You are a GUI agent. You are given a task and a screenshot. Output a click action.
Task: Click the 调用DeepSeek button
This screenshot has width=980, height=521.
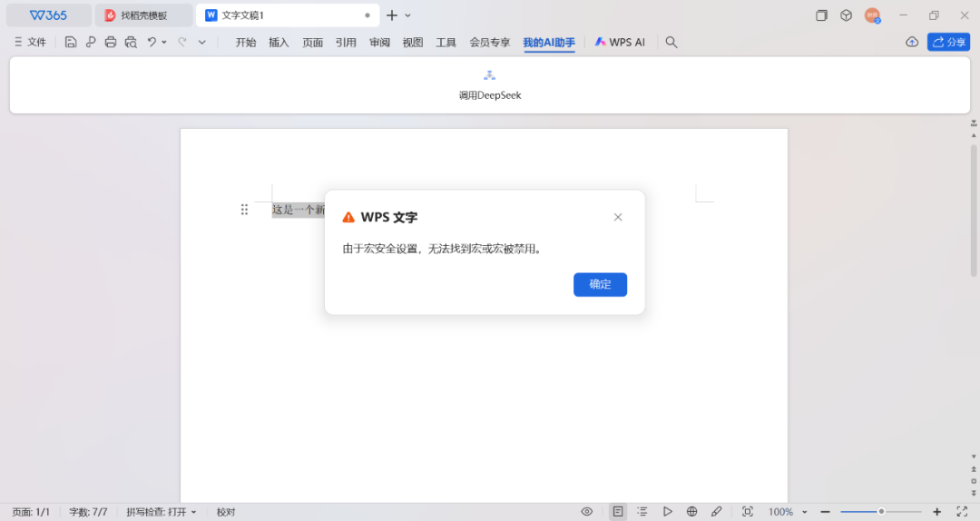pyautogui.click(x=489, y=85)
